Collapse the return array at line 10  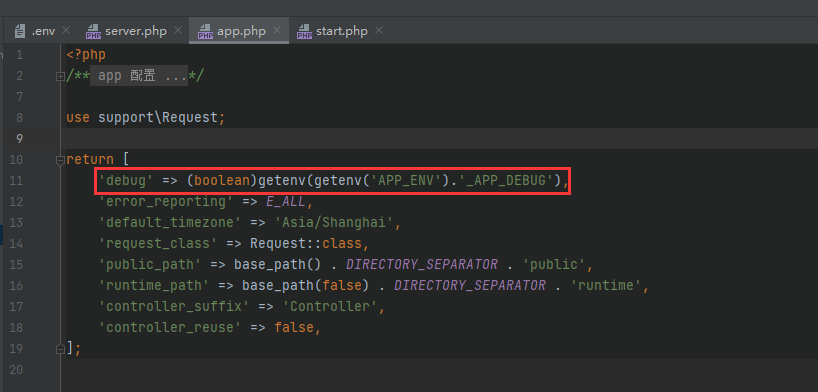60,160
